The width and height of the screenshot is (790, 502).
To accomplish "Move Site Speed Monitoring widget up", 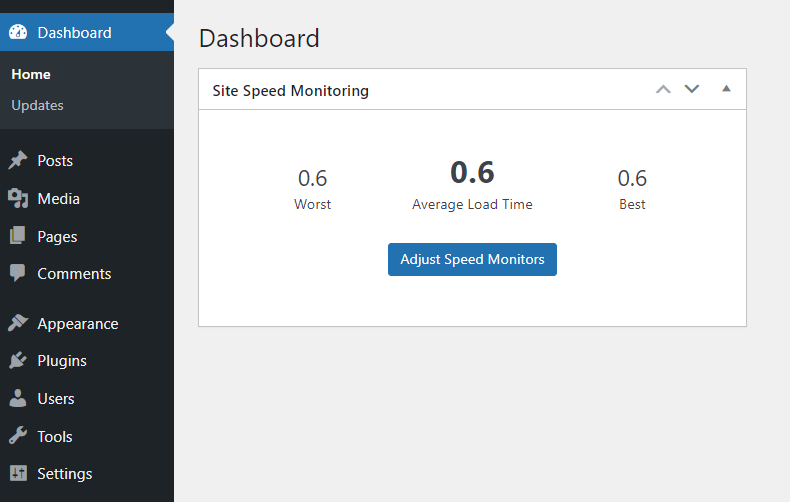I will 663,89.
